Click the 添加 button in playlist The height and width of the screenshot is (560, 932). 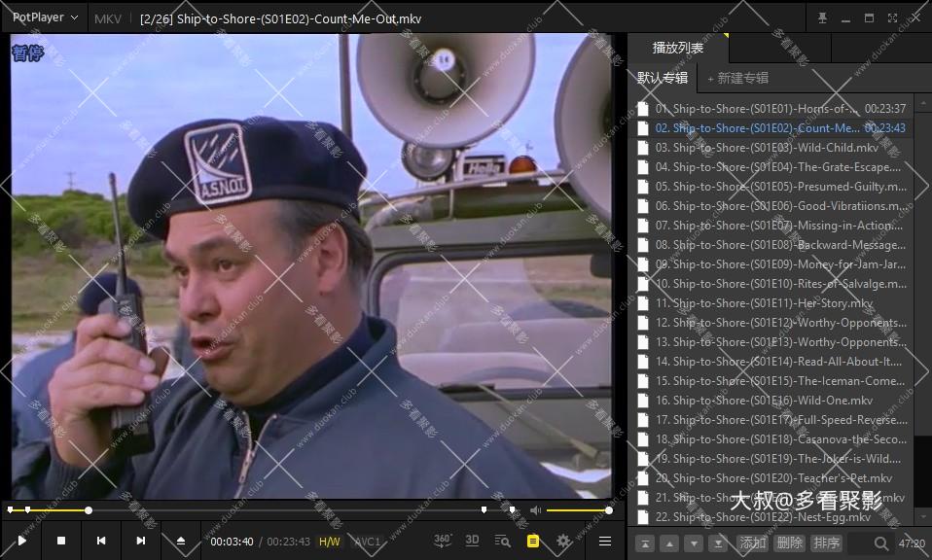pos(752,543)
